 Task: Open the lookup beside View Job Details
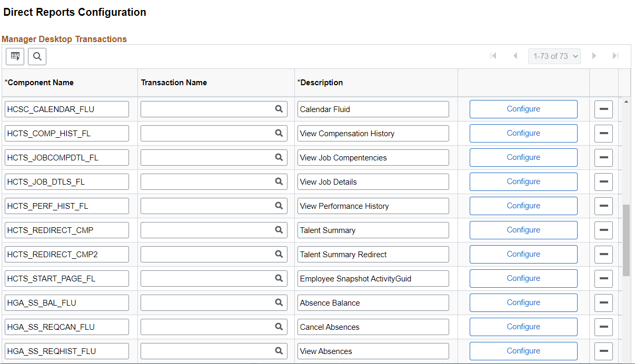pyautogui.click(x=279, y=181)
